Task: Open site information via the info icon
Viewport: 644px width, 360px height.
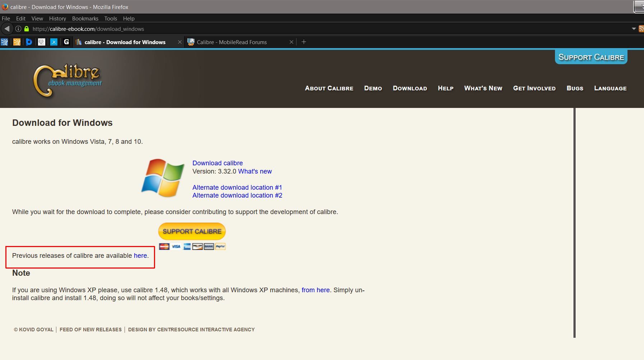Action: click(18, 29)
